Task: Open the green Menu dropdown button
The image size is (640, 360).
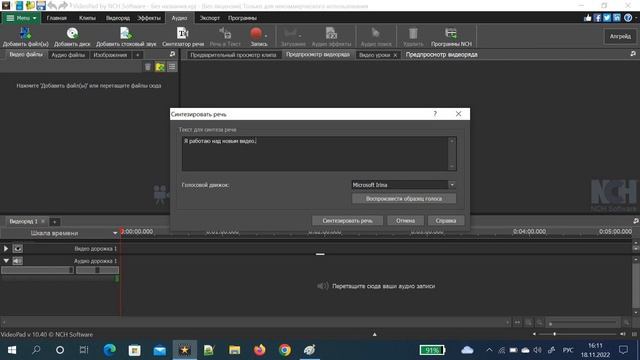Action: point(21,18)
